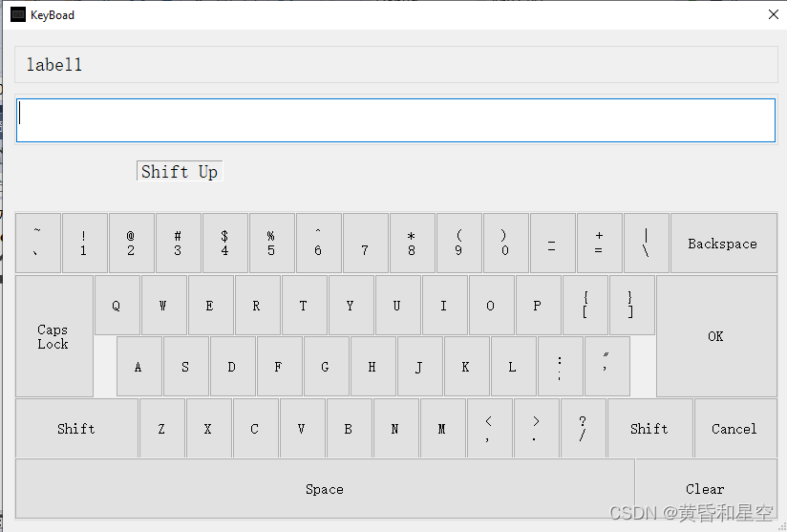Tap the Q letter key
The height and width of the screenshot is (532, 787).
[117, 305]
